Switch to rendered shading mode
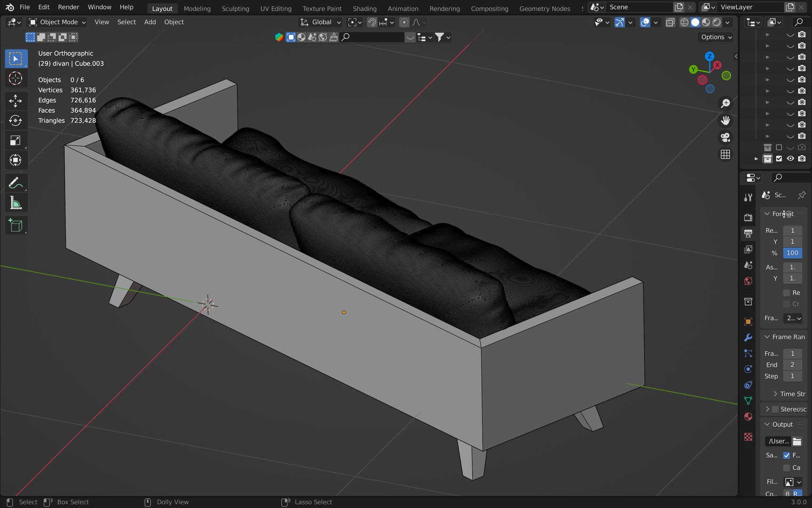Screen dimensions: 812x508 tap(717, 22)
